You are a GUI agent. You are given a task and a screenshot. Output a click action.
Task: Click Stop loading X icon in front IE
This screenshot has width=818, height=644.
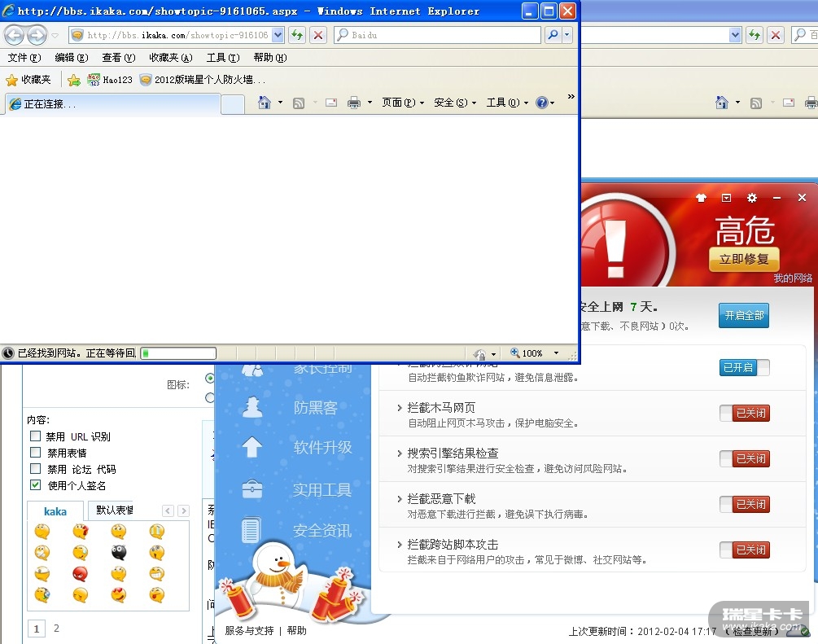[317, 36]
